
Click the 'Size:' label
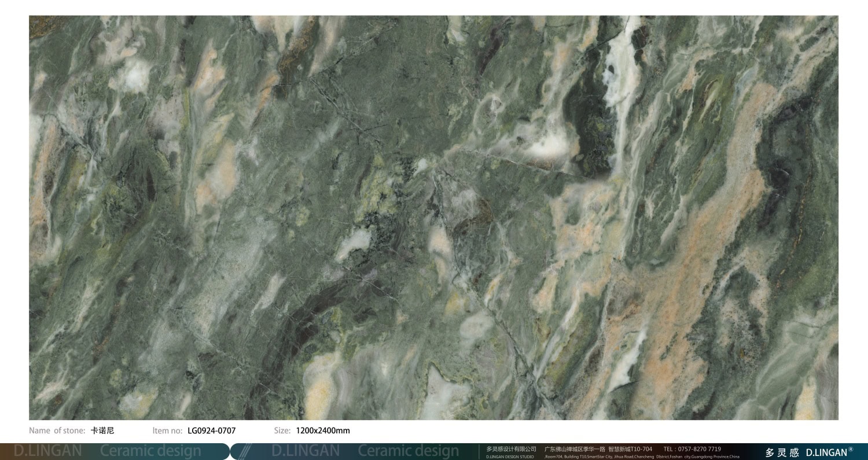(x=282, y=430)
